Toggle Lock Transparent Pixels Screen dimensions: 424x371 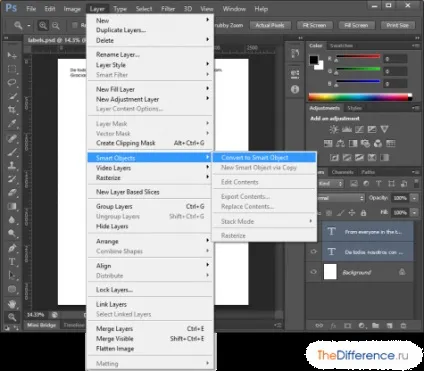(x=329, y=213)
